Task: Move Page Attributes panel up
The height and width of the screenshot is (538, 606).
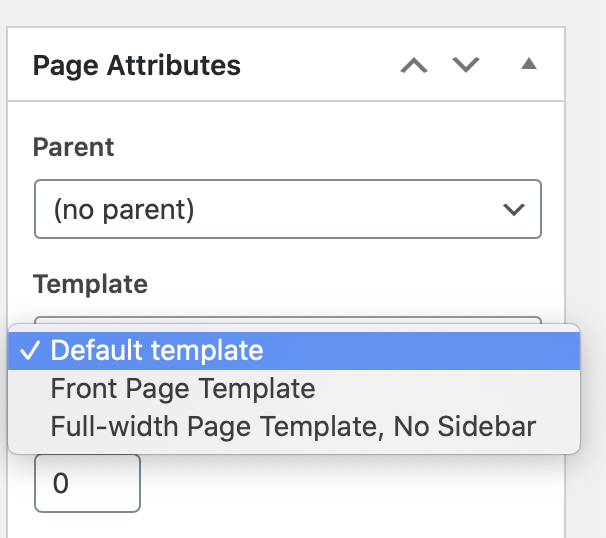Action: point(414,66)
